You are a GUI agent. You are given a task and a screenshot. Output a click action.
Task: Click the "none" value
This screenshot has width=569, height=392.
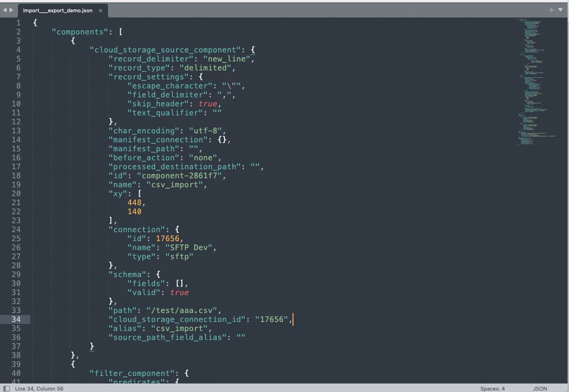tap(203, 157)
